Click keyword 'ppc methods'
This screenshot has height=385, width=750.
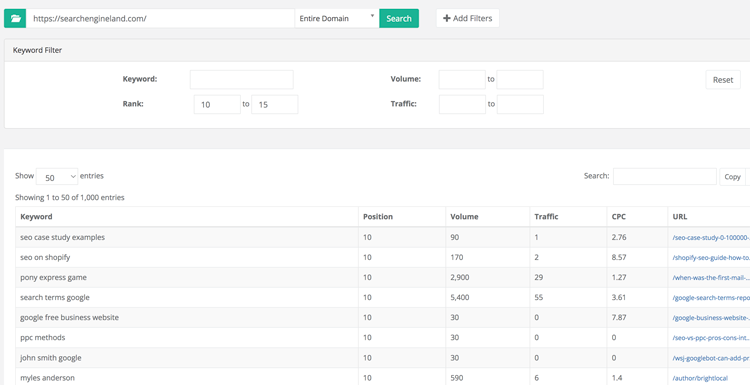[43, 338]
